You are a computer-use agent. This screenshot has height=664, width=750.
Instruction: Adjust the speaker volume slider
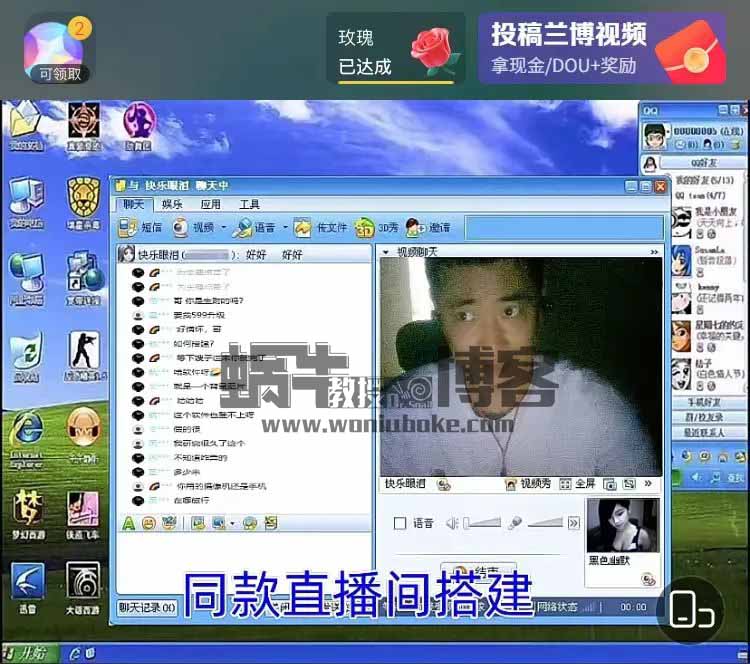coord(482,523)
